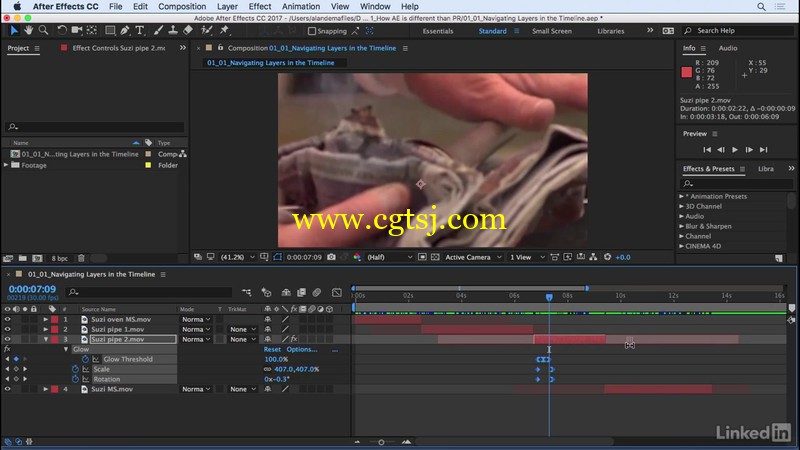Click the snapshot camera icon in viewer
The image size is (800, 450).
332,257
